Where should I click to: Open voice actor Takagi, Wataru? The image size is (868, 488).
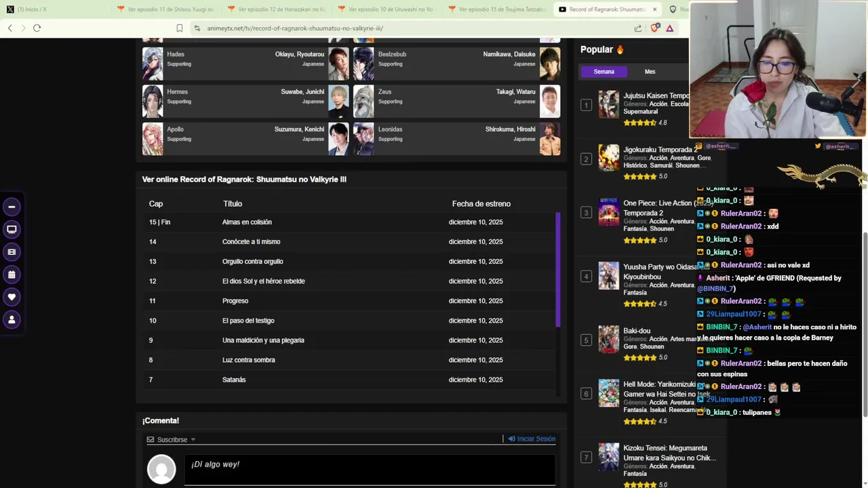(x=515, y=91)
